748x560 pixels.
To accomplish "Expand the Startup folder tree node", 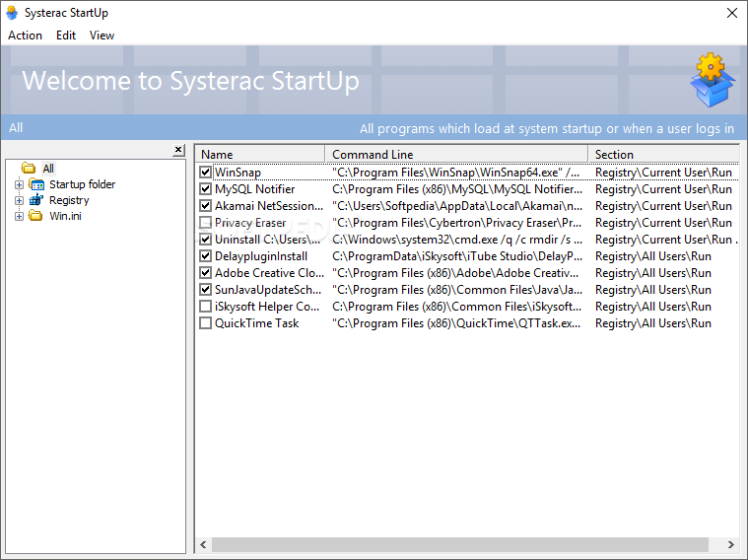I will click(x=19, y=184).
